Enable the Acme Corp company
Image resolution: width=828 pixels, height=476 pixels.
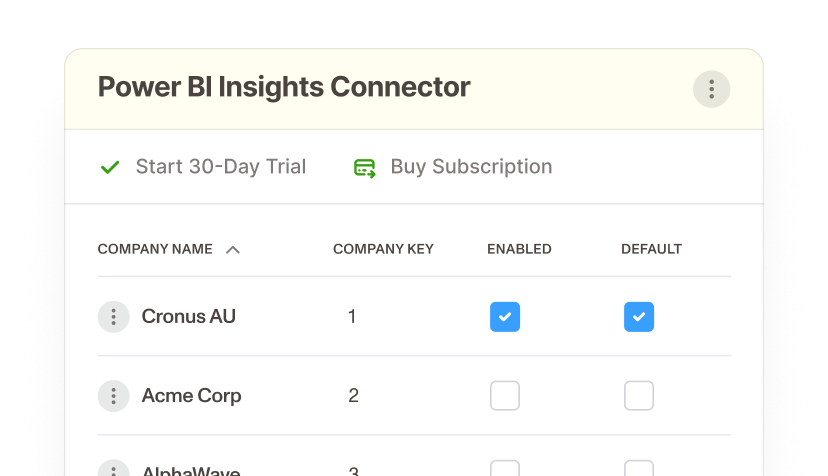tap(505, 396)
